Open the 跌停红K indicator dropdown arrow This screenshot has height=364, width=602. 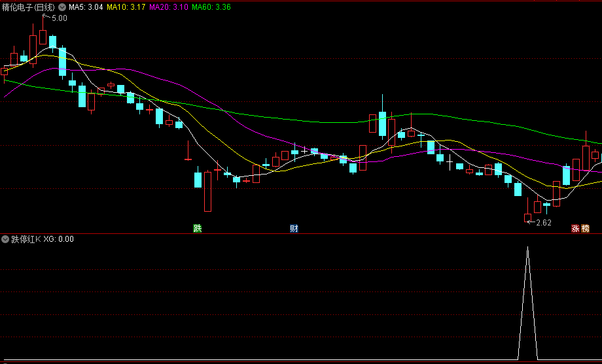(x=5, y=239)
